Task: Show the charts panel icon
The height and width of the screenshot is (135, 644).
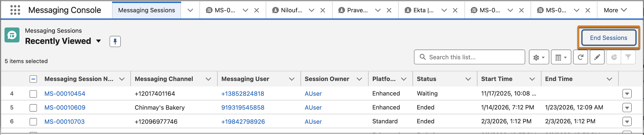Action: point(614,57)
